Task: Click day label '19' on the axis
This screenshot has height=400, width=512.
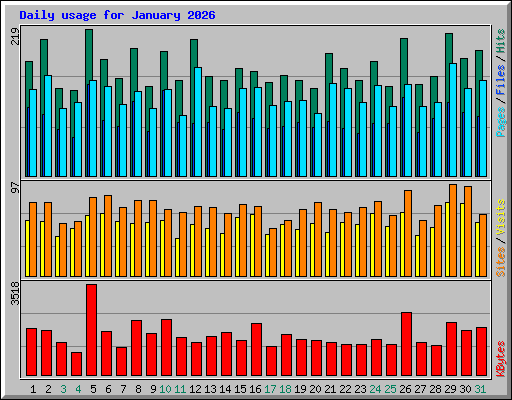Action: point(300,389)
